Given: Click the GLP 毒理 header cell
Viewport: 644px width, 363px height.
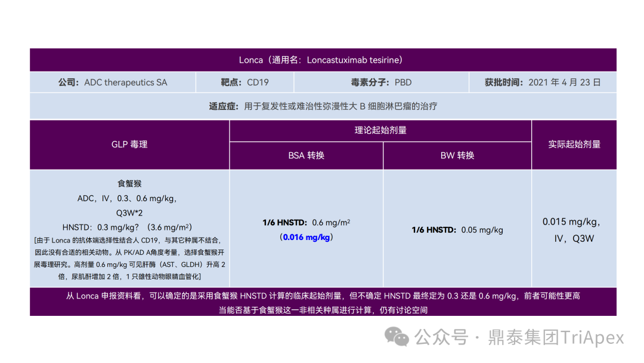Looking at the screenshot, I should 129,144.
